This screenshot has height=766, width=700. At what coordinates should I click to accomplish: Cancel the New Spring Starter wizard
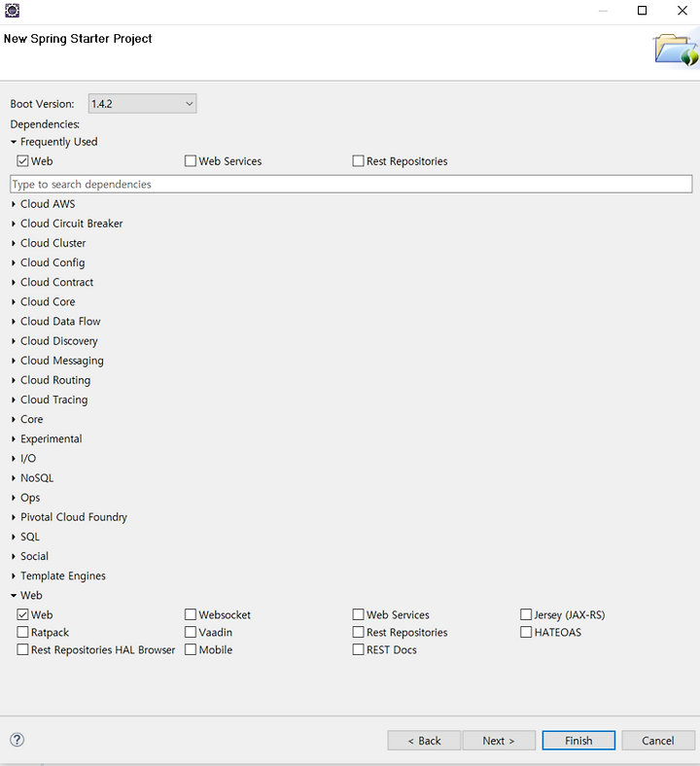(658, 741)
